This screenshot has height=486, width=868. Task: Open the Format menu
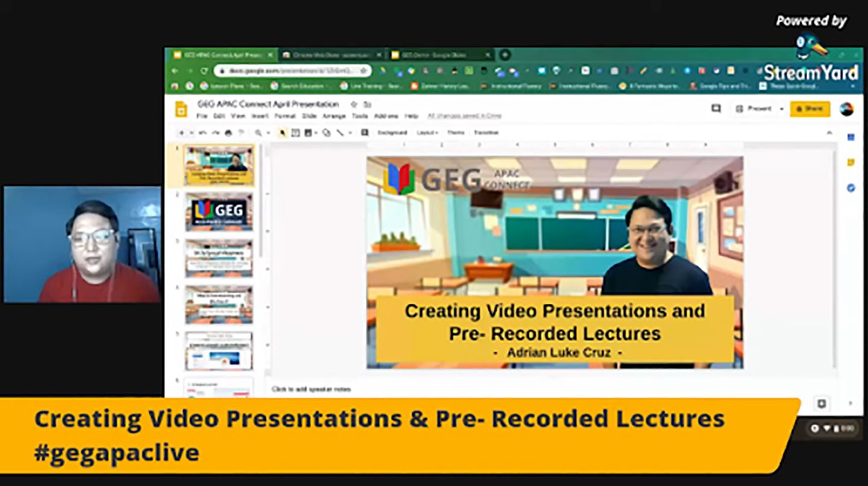[285, 116]
